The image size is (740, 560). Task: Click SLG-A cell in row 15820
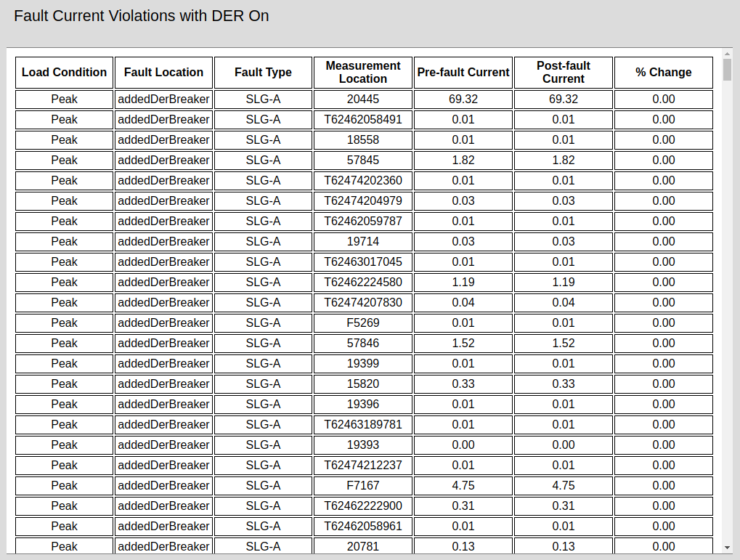(264, 384)
